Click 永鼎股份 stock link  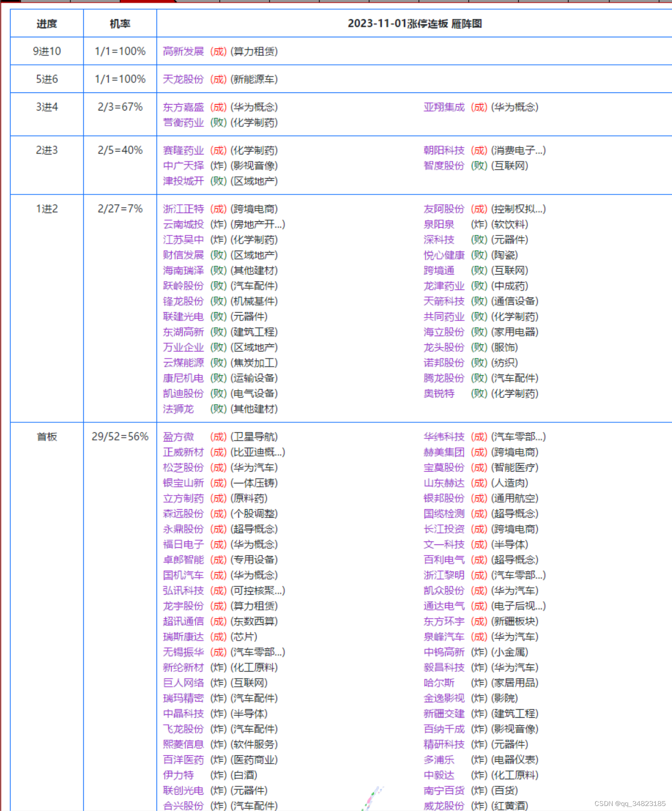[x=183, y=529]
